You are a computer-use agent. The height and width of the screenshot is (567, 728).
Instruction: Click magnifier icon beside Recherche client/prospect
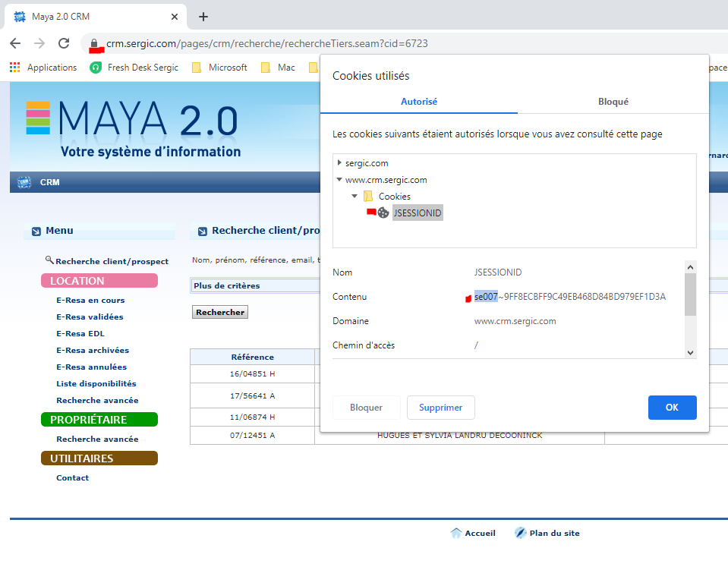click(x=49, y=260)
